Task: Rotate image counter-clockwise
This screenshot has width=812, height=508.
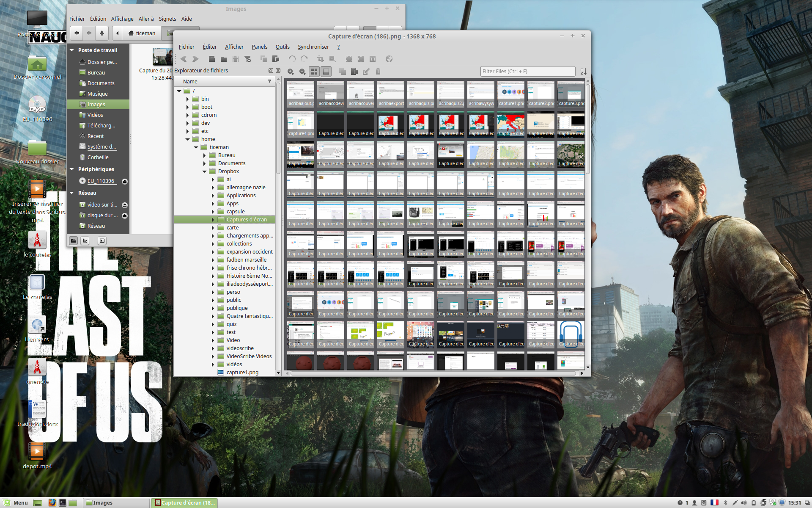Action: 292,59
